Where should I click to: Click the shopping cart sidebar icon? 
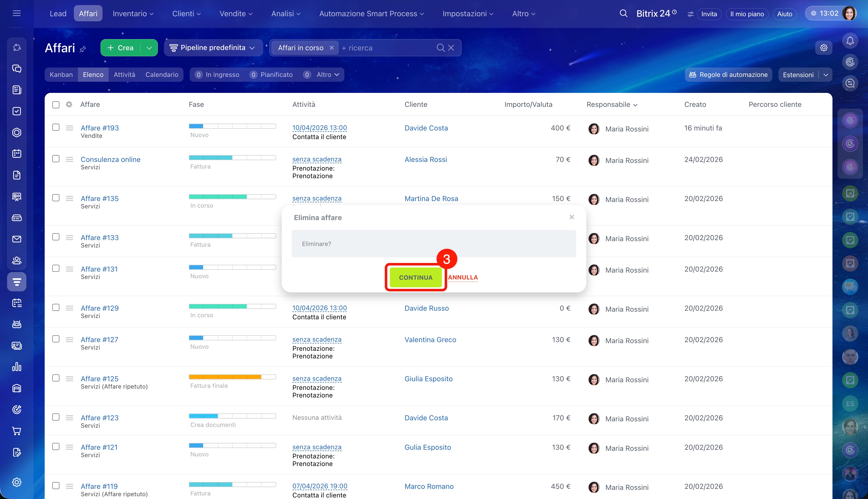pos(16,431)
